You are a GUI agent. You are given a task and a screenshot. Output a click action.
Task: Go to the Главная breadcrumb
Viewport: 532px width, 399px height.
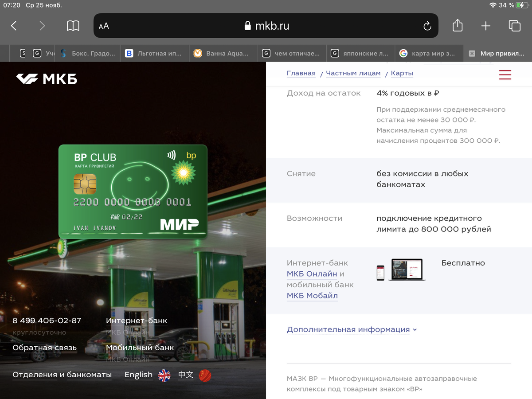pyautogui.click(x=301, y=74)
